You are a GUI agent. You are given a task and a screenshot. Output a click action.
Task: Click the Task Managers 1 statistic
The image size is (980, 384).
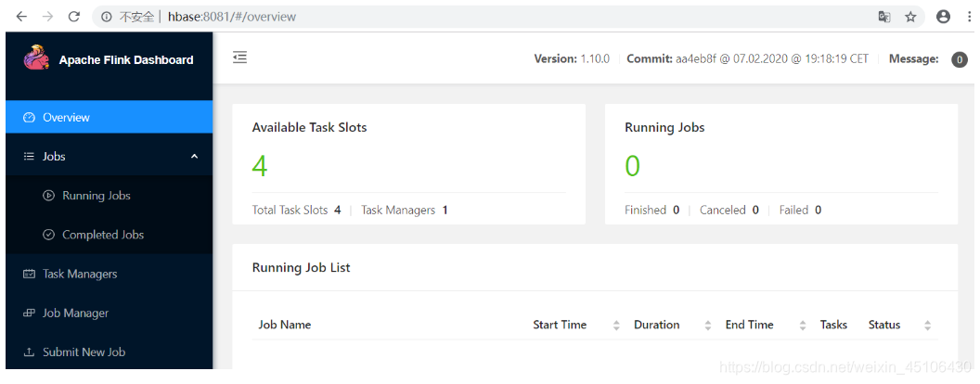[x=405, y=211]
